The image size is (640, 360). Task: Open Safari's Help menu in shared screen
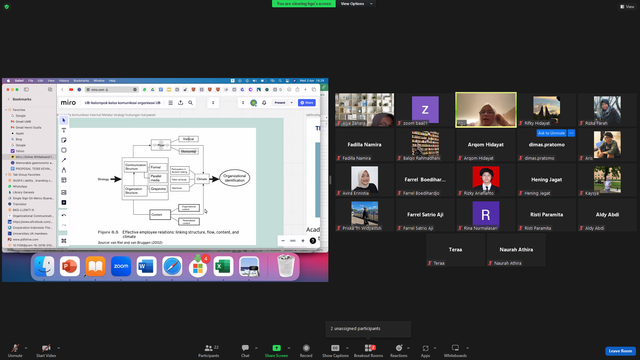click(112, 81)
